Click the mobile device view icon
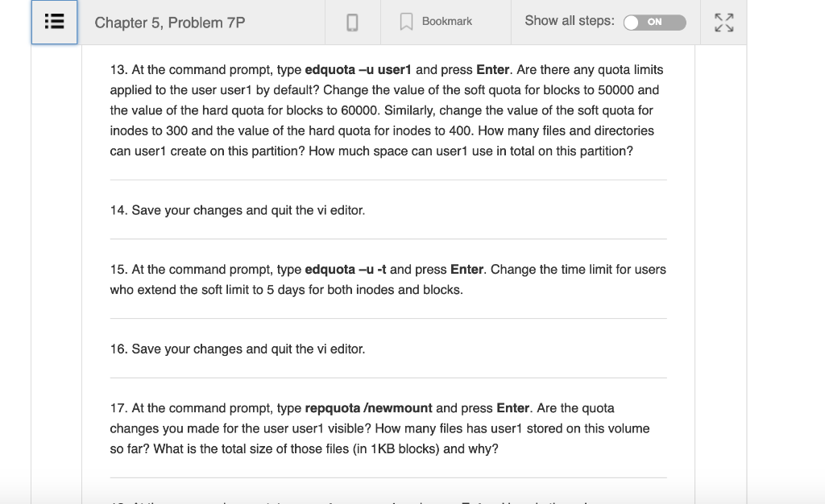The image size is (825, 504). click(353, 23)
